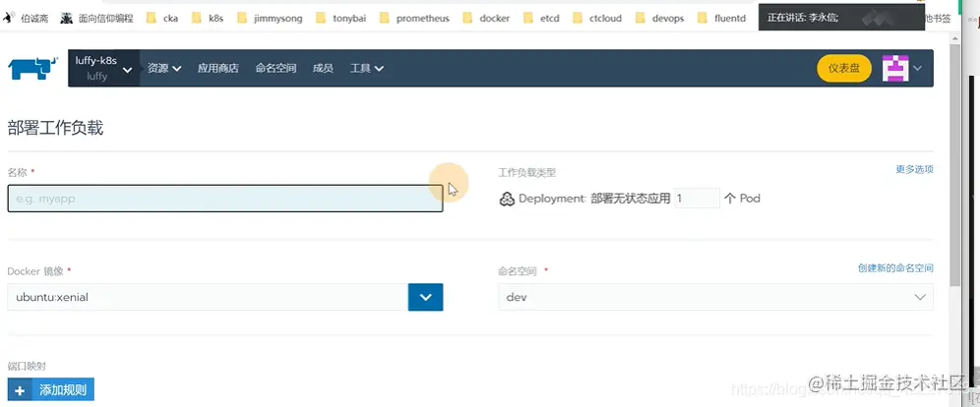Expand the 工具 menu
Image resolution: width=980 pixels, height=407 pixels.
[367, 68]
